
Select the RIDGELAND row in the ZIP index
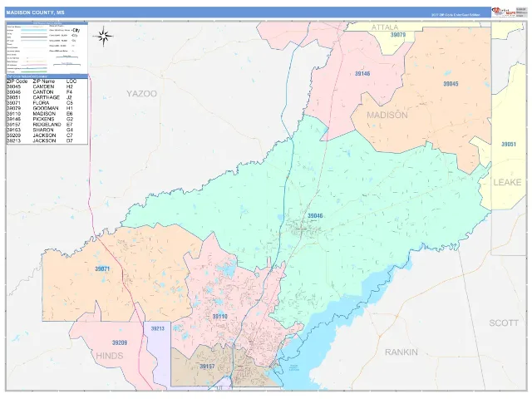[47, 125]
